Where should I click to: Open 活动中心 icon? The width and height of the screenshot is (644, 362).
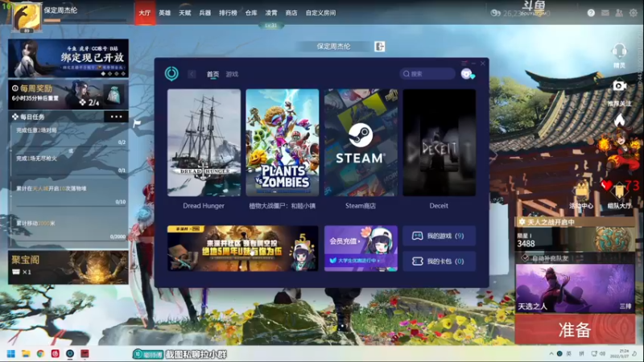click(x=581, y=191)
